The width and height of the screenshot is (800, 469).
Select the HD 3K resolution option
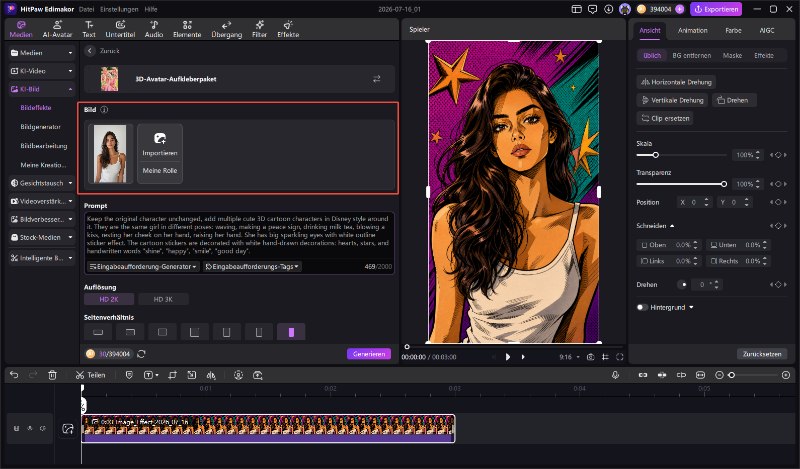[x=163, y=300]
